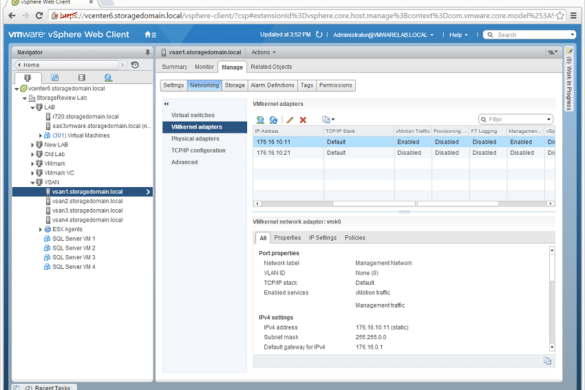Collapse the networking side menu arrows
The width and height of the screenshot is (585, 390).
(166, 104)
